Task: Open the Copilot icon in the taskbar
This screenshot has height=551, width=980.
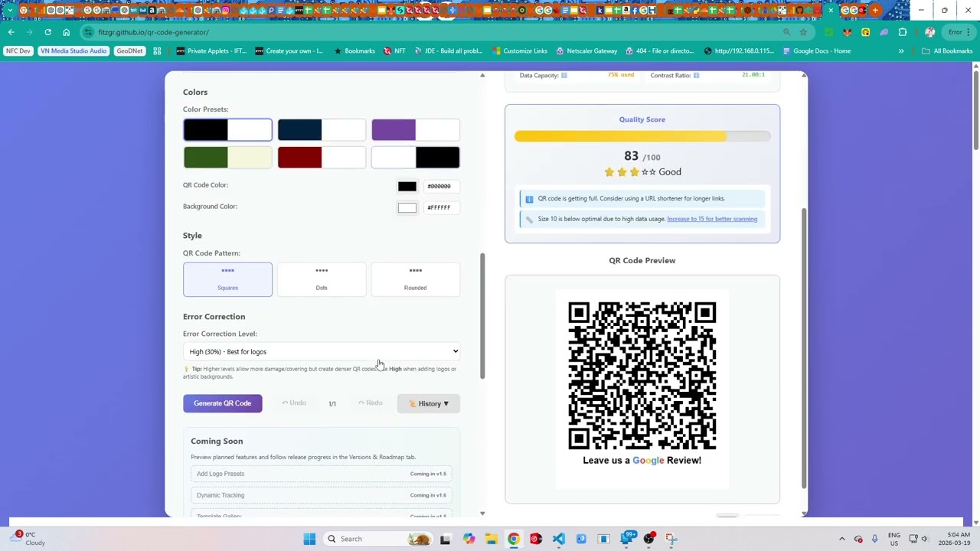Action: coord(469,539)
